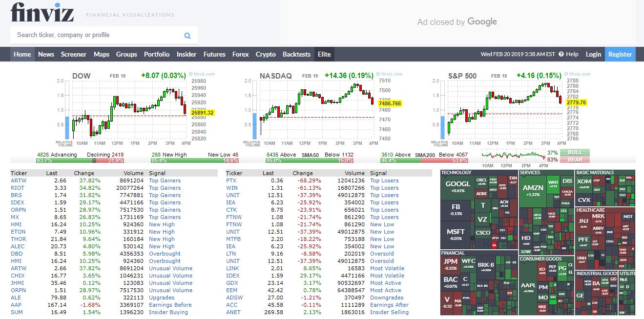Click the Login link
The width and height of the screenshot is (644, 319).
[x=593, y=54]
